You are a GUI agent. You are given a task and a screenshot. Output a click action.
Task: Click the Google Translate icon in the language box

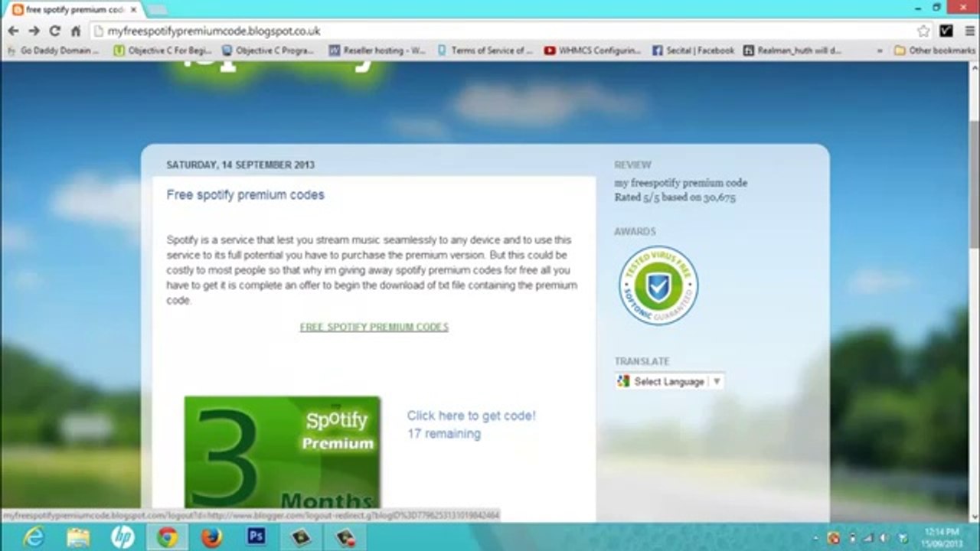click(624, 381)
